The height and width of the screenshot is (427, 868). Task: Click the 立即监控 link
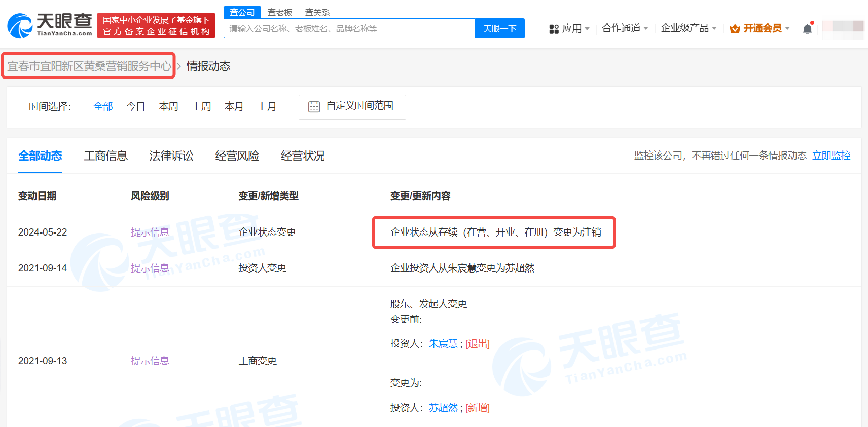[831, 156]
